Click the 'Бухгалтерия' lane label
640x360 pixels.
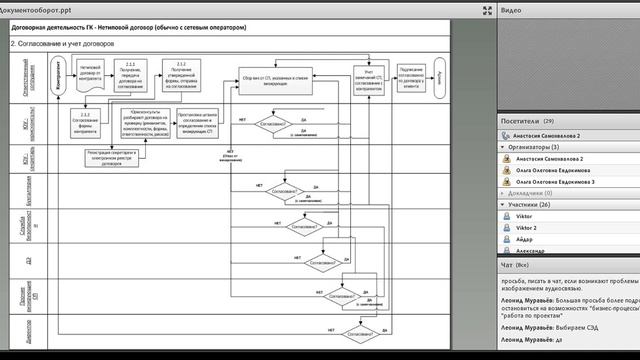(29, 191)
